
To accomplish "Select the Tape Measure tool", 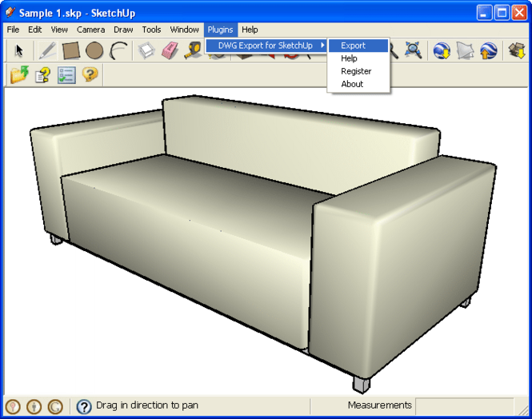I will (193, 51).
